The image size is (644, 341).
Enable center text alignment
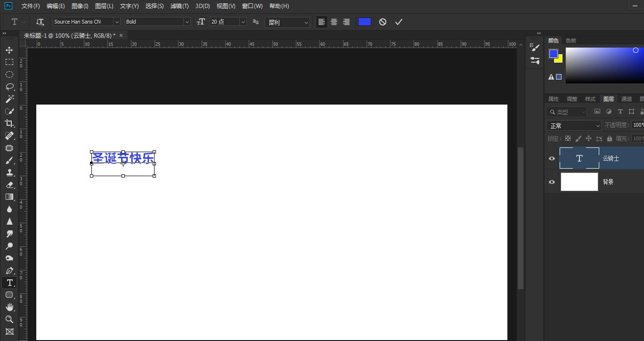[x=334, y=22]
